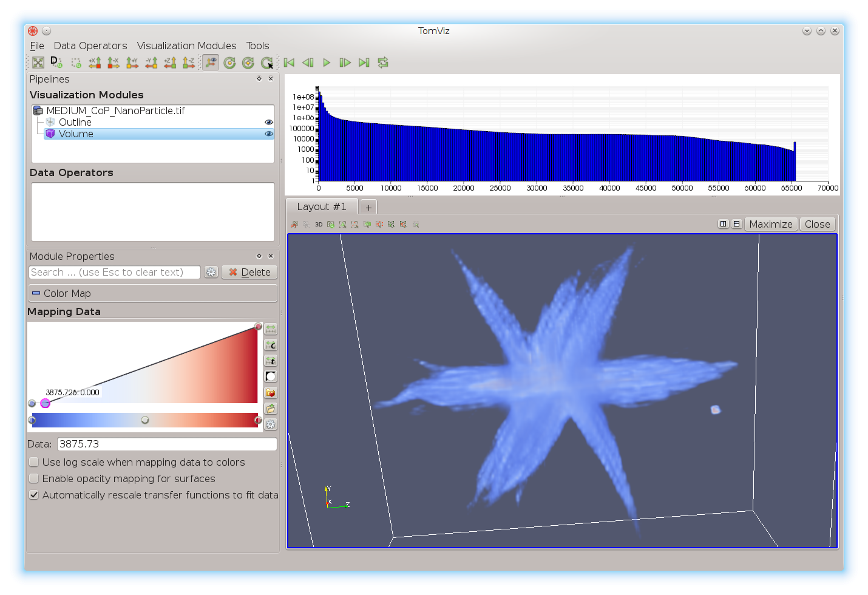868x595 pixels.
Task: Click the Data value input field
Action: click(167, 444)
